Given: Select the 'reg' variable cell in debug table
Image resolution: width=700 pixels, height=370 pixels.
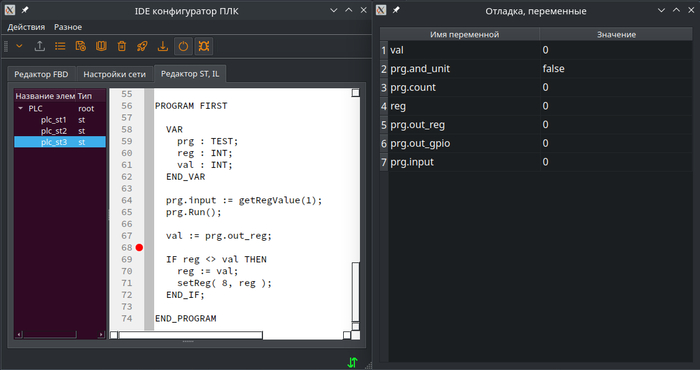Looking at the screenshot, I should pos(464,106).
